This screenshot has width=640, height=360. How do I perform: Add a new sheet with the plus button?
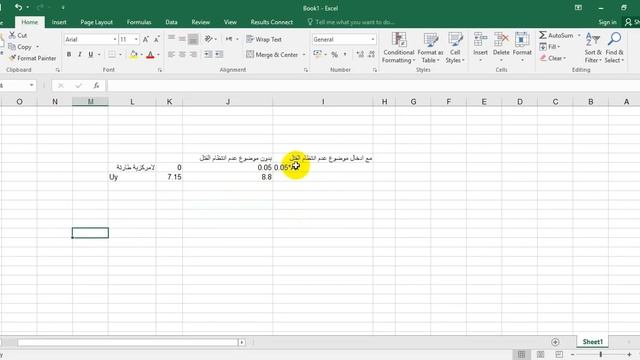pos(555,342)
